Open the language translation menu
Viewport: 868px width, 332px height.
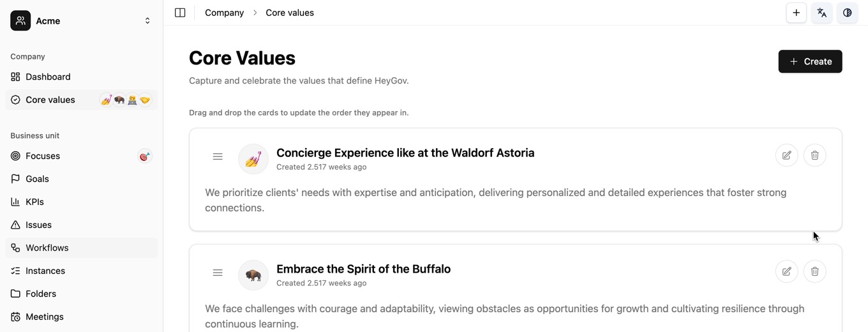pyautogui.click(x=821, y=13)
